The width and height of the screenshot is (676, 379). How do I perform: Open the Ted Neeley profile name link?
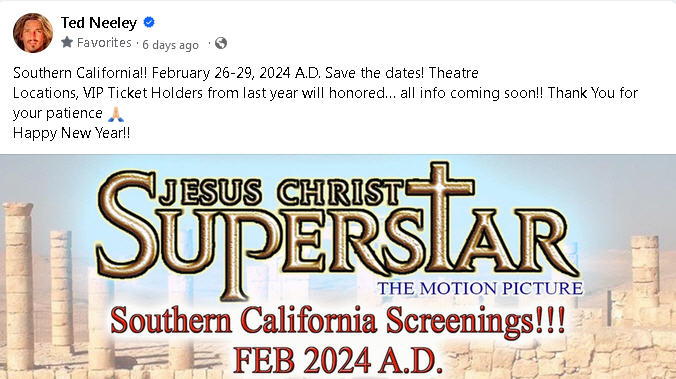(99, 22)
